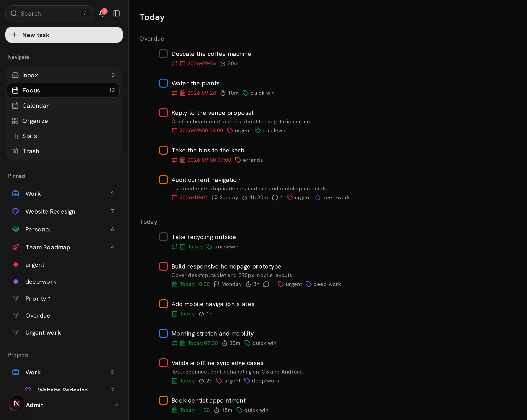Toggle the sidebar panel icon
This screenshot has height=420, width=527.
pos(117,13)
